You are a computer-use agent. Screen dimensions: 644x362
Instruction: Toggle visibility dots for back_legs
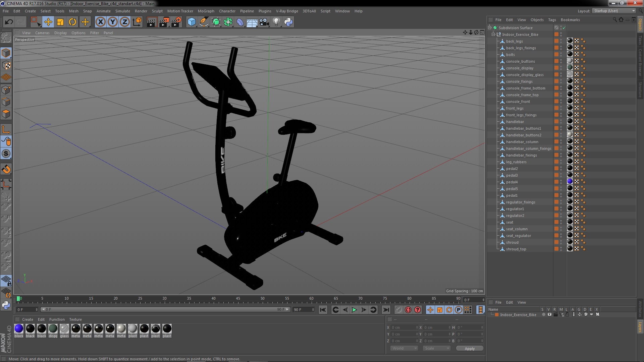coord(561,41)
